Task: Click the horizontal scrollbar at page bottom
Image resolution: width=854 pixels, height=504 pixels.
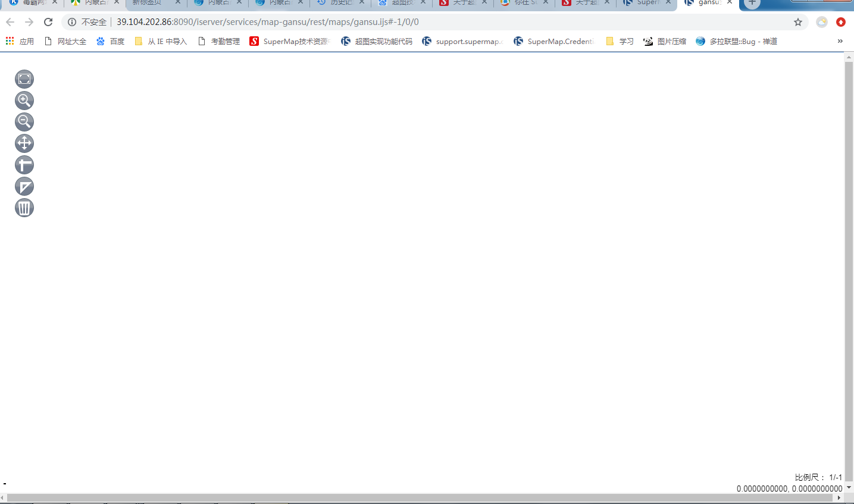Action: [417, 497]
